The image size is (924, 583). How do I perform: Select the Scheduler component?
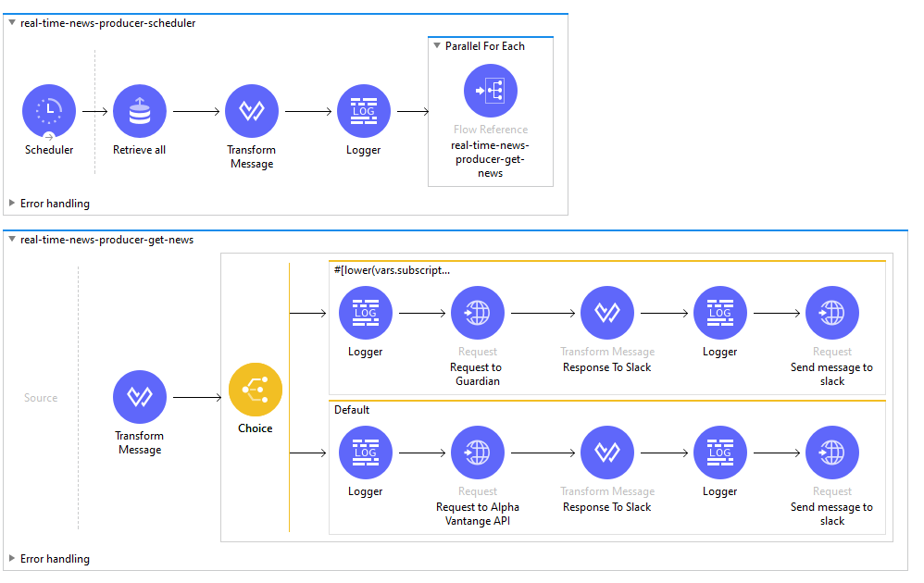tap(49, 110)
